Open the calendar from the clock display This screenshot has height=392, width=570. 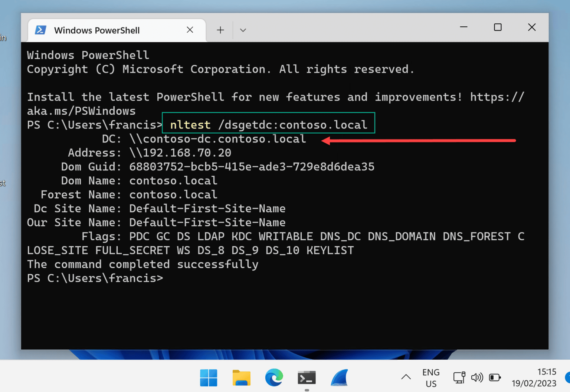point(534,377)
